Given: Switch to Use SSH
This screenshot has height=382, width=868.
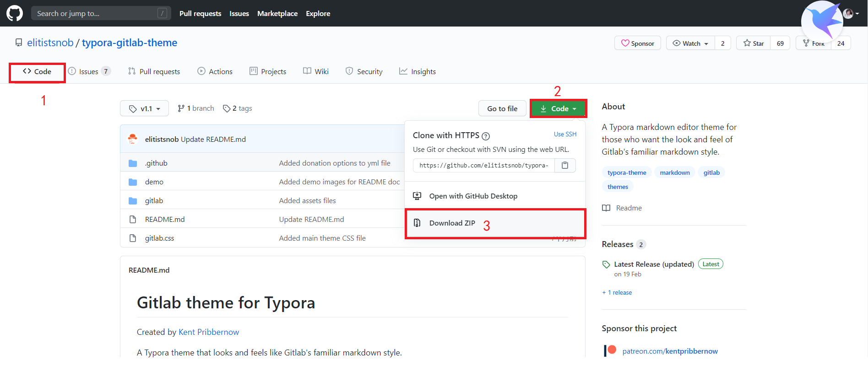Looking at the screenshot, I should [x=565, y=134].
